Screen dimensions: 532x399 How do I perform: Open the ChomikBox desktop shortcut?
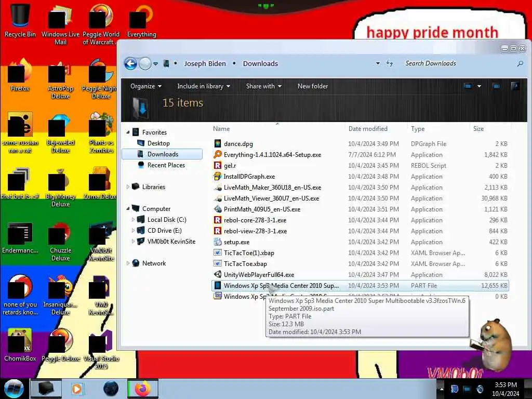pyautogui.click(x=20, y=345)
